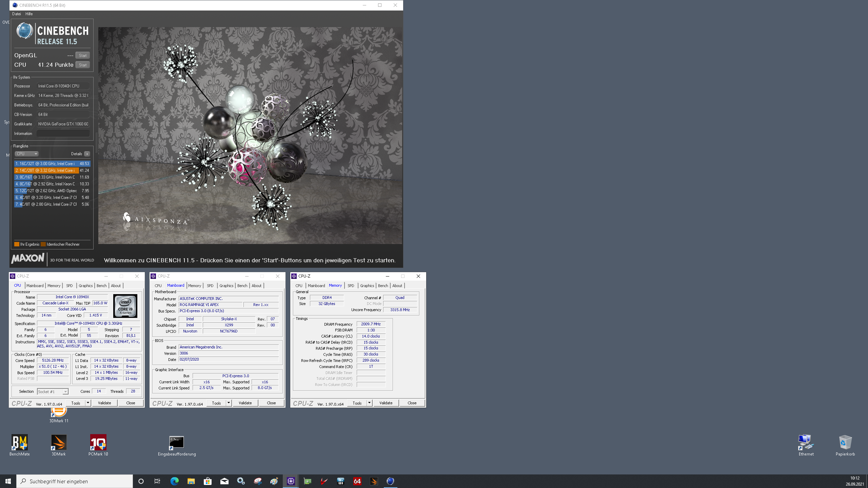Open the Ethernet desktop shortcut

pyautogui.click(x=806, y=445)
